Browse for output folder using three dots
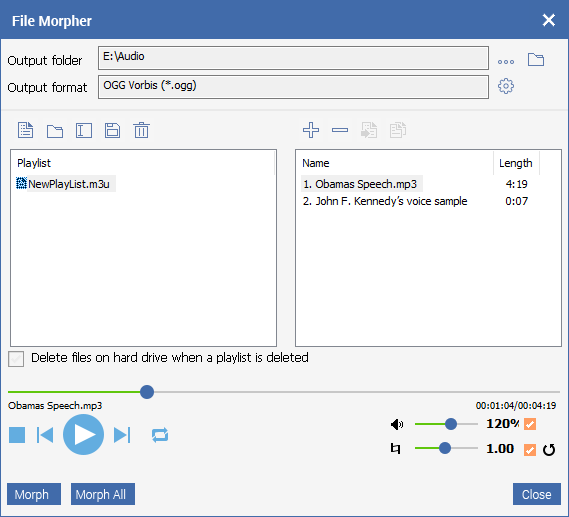 [506, 62]
